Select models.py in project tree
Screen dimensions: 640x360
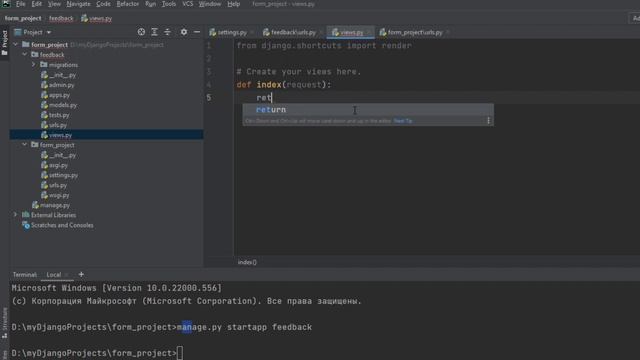click(x=63, y=105)
